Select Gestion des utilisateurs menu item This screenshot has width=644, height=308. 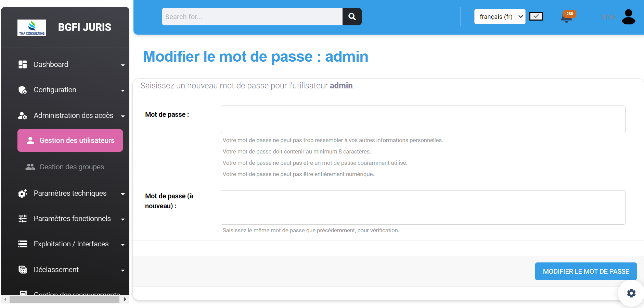point(70,140)
